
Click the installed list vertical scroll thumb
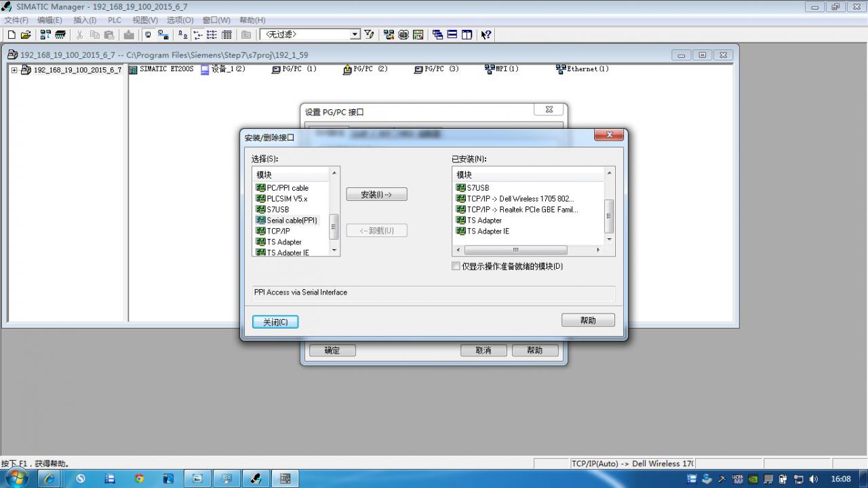(x=609, y=216)
